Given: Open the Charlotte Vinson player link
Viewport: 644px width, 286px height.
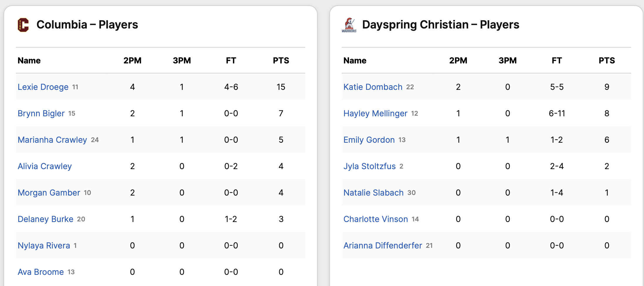Looking at the screenshot, I should click(376, 219).
